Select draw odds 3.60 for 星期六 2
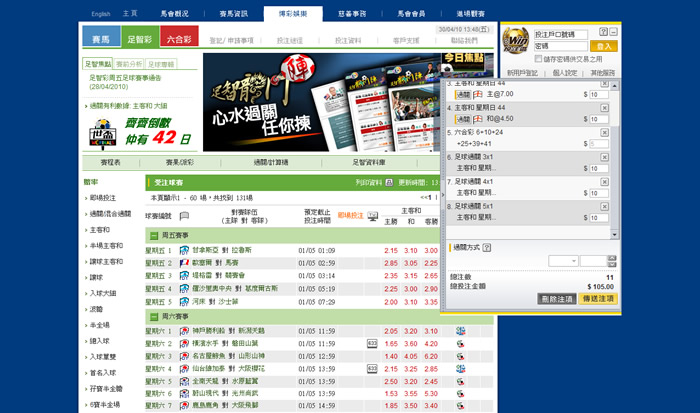The width and height of the screenshot is (700, 413). 411,344
